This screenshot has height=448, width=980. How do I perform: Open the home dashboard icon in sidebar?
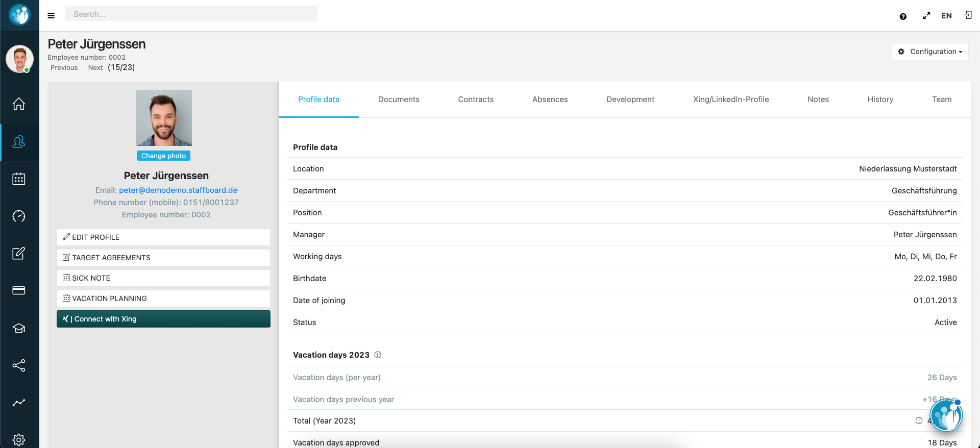click(x=19, y=104)
